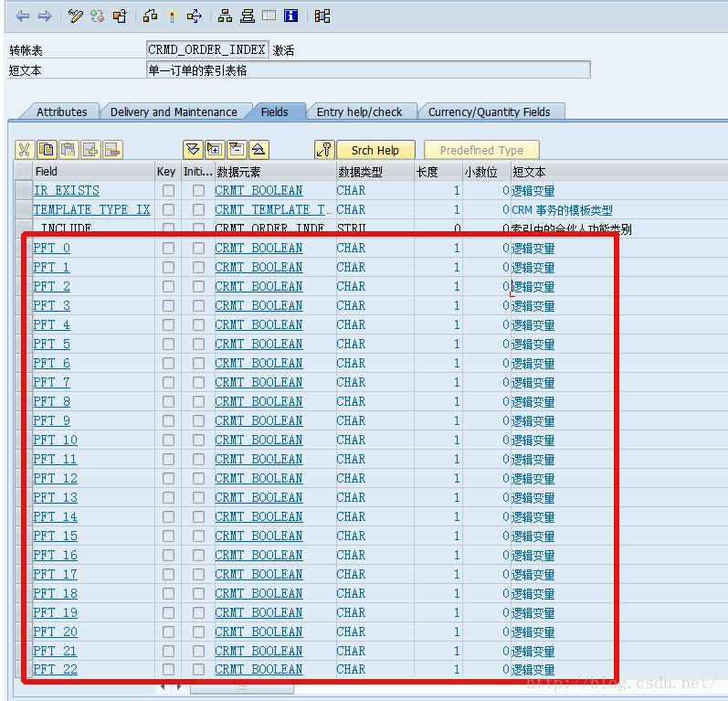Image resolution: width=728 pixels, height=701 pixels.
Task: Open the IR_EXISTS field link
Action: point(67,190)
